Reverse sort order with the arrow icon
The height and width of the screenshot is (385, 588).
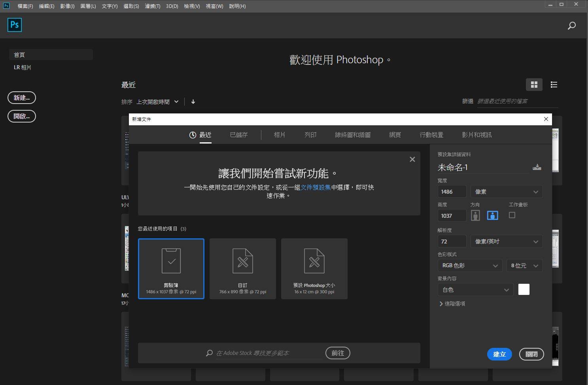pyautogui.click(x=193, y=102)
